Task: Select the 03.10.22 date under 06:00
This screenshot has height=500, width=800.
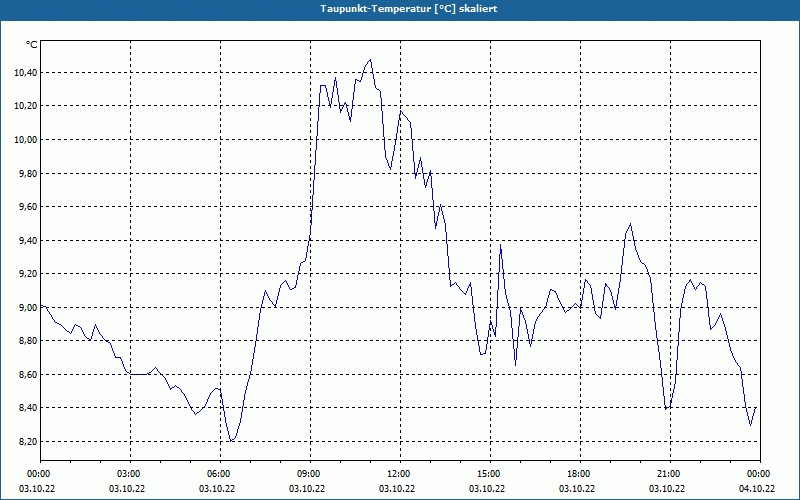Action: tap(217, 489)
